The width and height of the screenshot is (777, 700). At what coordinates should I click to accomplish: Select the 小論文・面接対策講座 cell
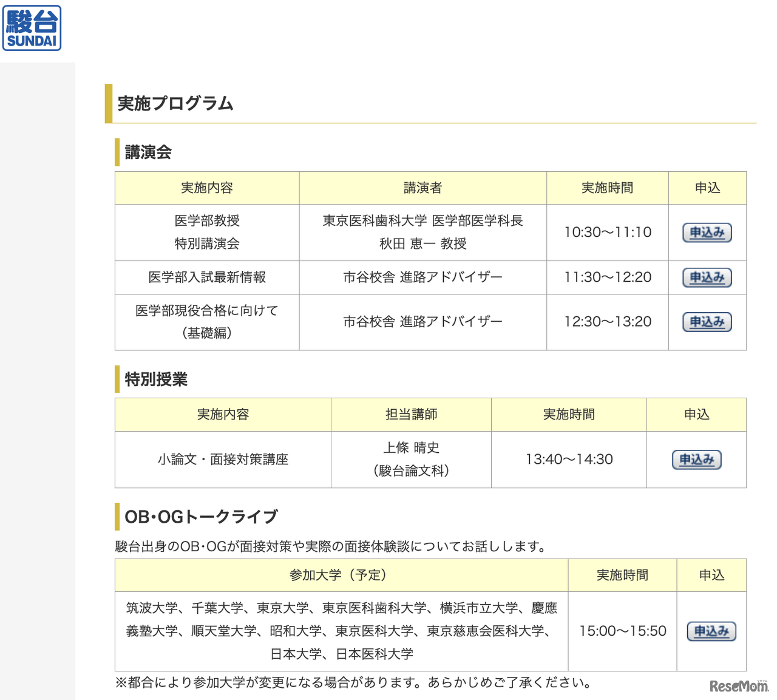pyautogui.click(x=223, y=460)
